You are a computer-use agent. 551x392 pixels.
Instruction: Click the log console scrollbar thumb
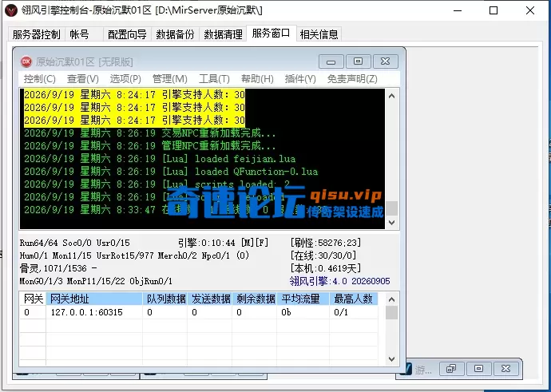(x=392, y=208)
